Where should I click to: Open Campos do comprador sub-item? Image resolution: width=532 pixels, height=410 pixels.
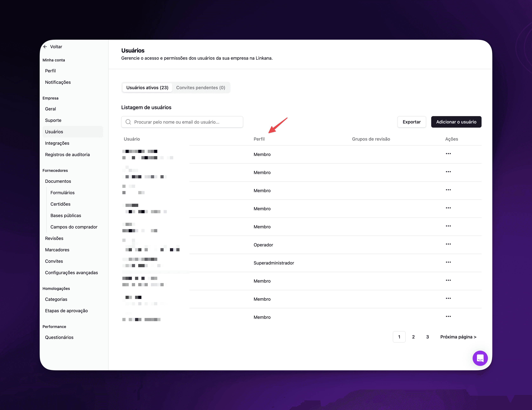click(x=74, y=227)
